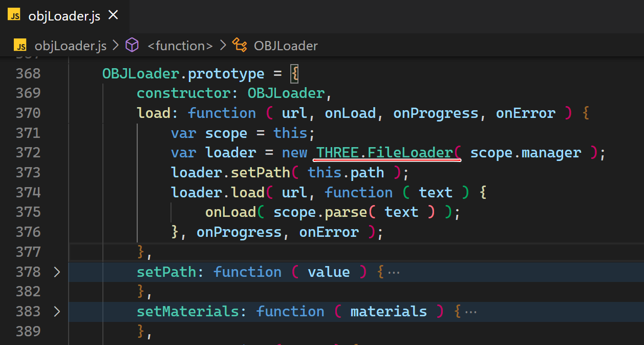The image size is (644, 345).
Task: Click the 'value' parameter on line 378
Action: [x=329, y=272]
